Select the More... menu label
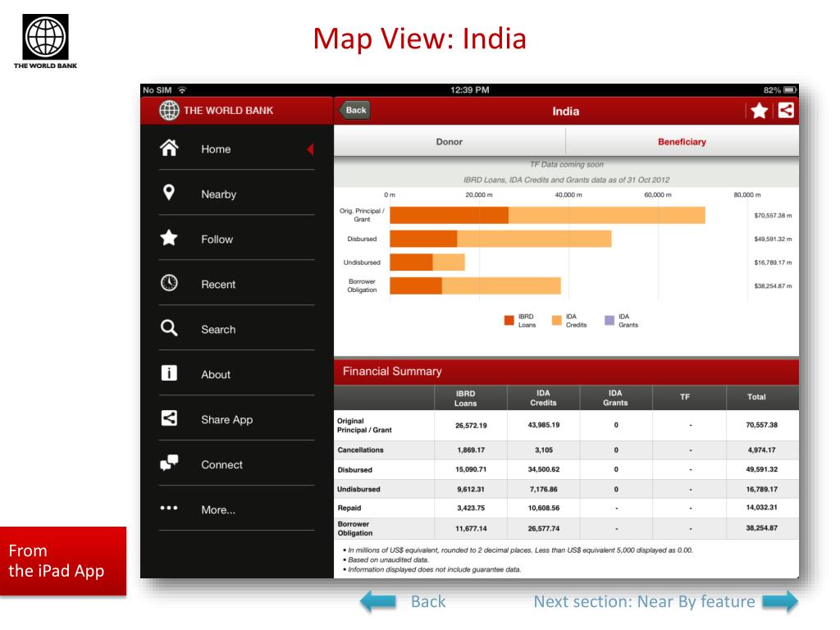 (x=218, y=510)
